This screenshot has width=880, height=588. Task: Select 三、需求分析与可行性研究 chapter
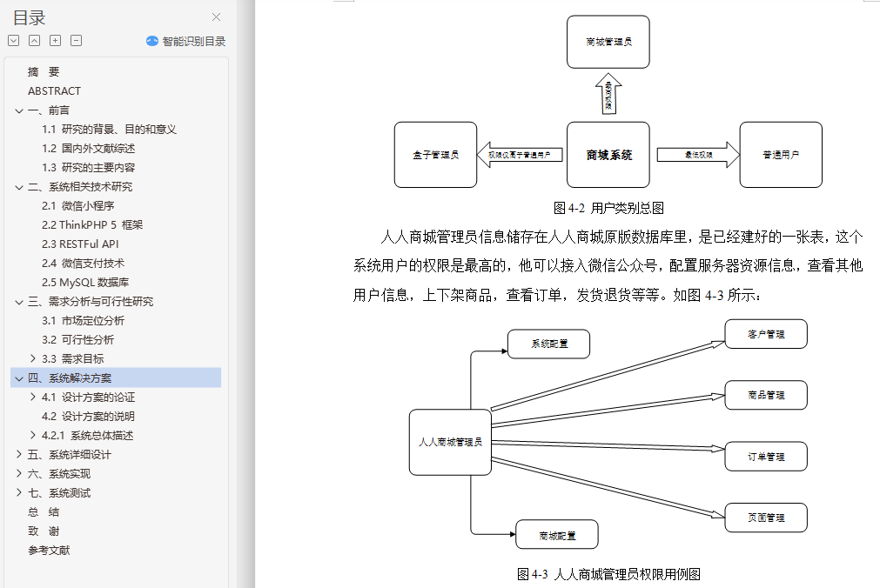point(91,302)
